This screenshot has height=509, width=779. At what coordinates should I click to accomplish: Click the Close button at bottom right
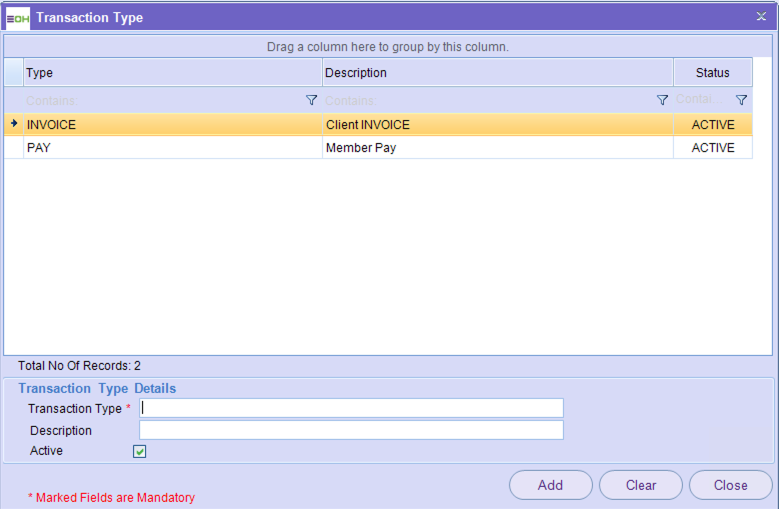click(730, 485)
